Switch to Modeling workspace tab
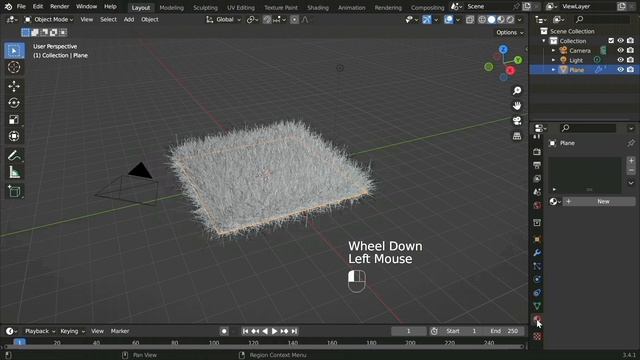Image resolution: width=640 pixels, height=360 pixels. (171, 8)
